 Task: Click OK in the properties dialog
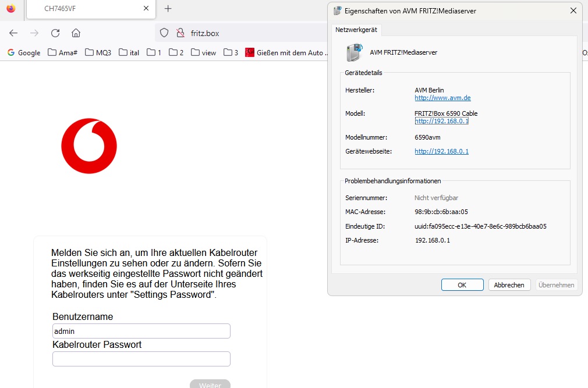[x=462, y=284]
